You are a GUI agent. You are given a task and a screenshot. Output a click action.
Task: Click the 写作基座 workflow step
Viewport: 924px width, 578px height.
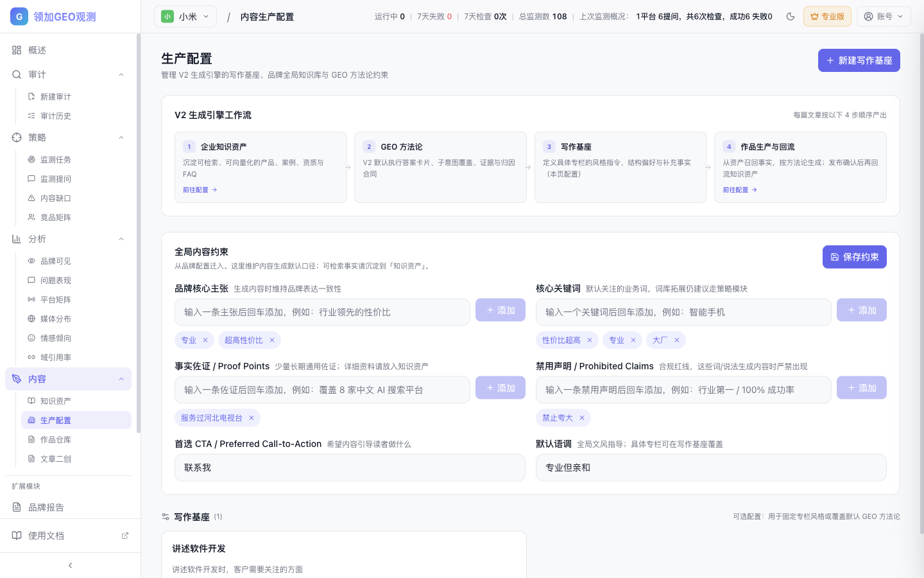point(620,167)
